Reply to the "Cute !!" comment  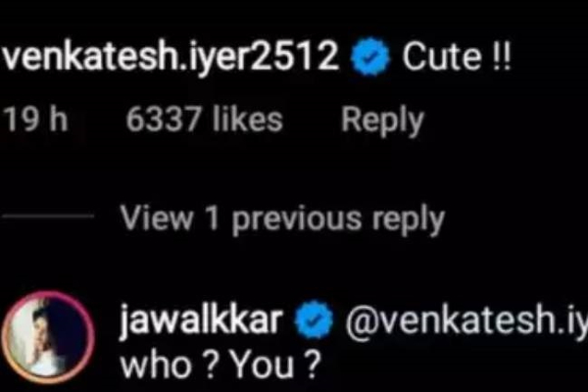(x=382, y=121)
